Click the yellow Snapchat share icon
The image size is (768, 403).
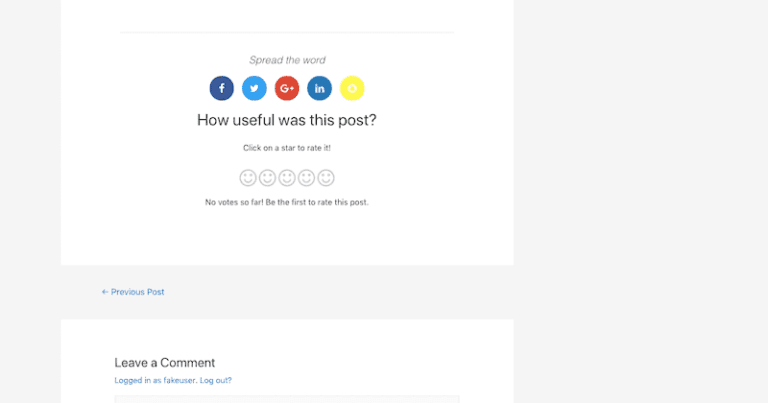352,88
